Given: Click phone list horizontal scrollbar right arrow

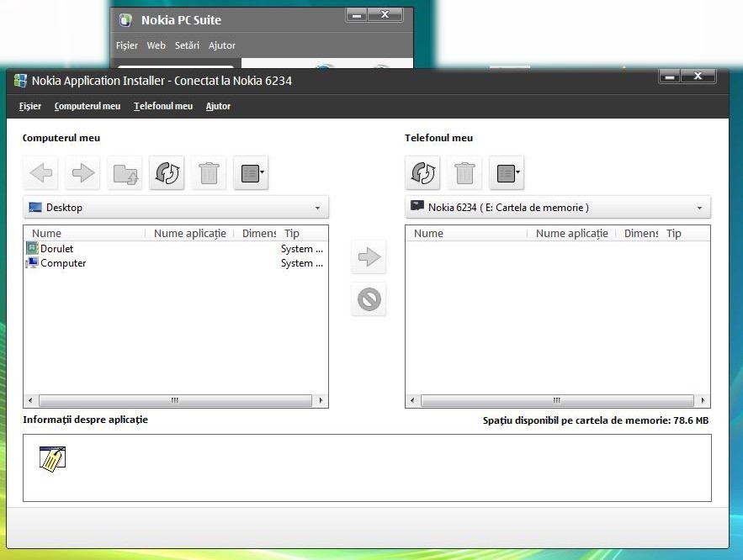Looking at the screenshot, I should coord(703,400).
